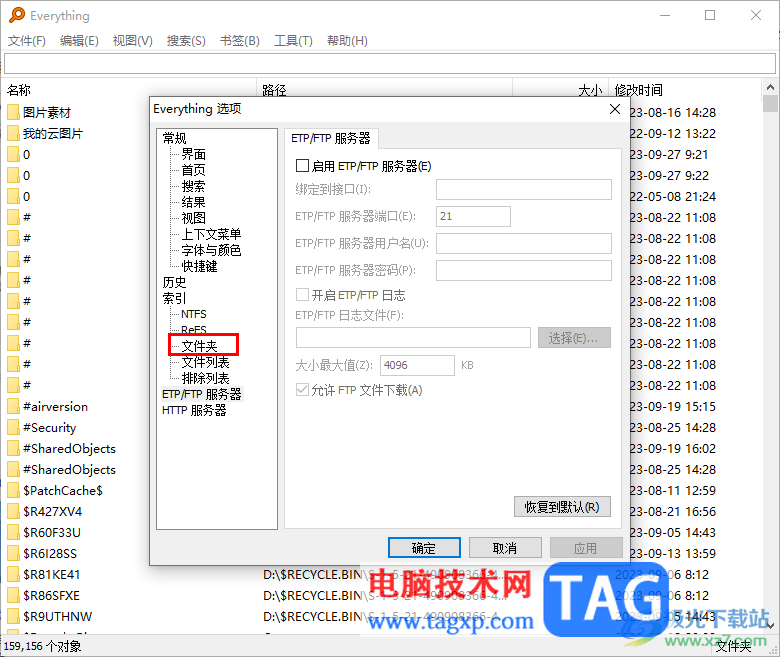Select NTFS in options tree

pos(194,314)
